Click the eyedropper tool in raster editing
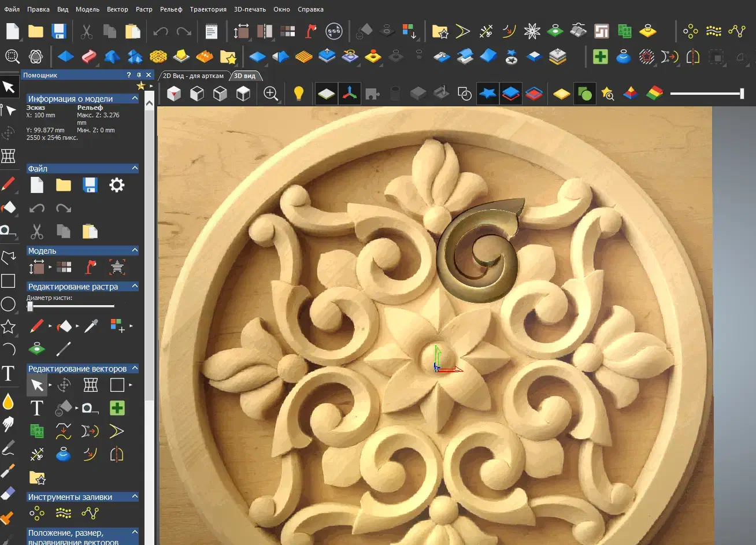This screenshot has height=545, width=756. click(x=91, y=326)
